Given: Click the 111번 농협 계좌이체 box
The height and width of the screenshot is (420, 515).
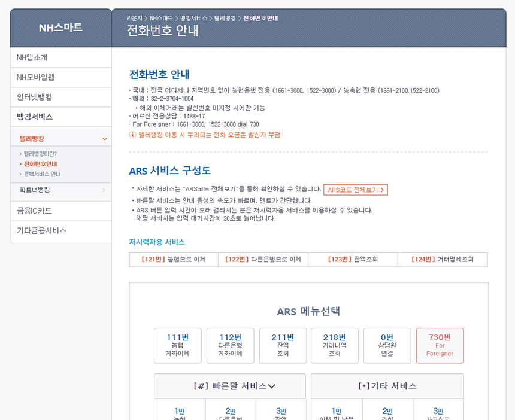Looking at the screenshot, I should (178, 346).
